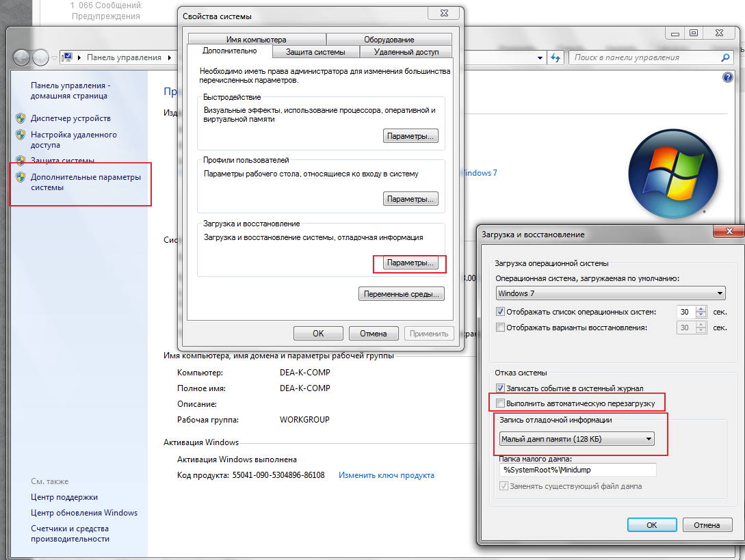Open Малый дамп памяти dropdown
Screen dimensions: 745x560
click(577, 439)
